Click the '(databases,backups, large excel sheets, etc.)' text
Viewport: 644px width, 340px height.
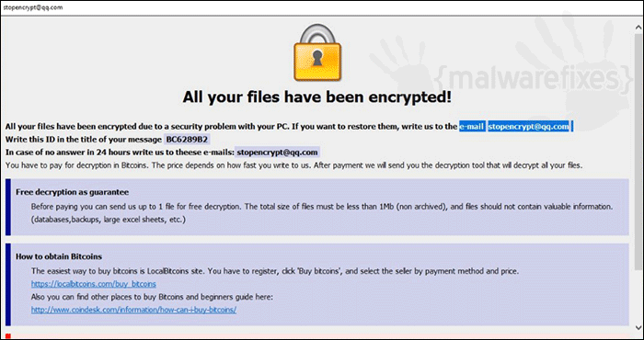click(x=109, y=220)
